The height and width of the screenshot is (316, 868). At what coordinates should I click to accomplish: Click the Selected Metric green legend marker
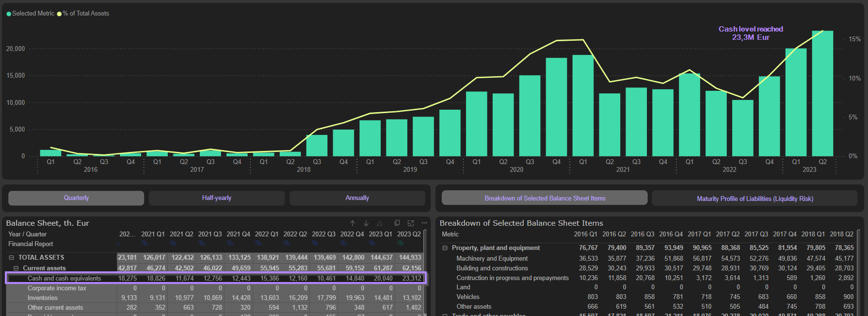[x=9, y=14]
